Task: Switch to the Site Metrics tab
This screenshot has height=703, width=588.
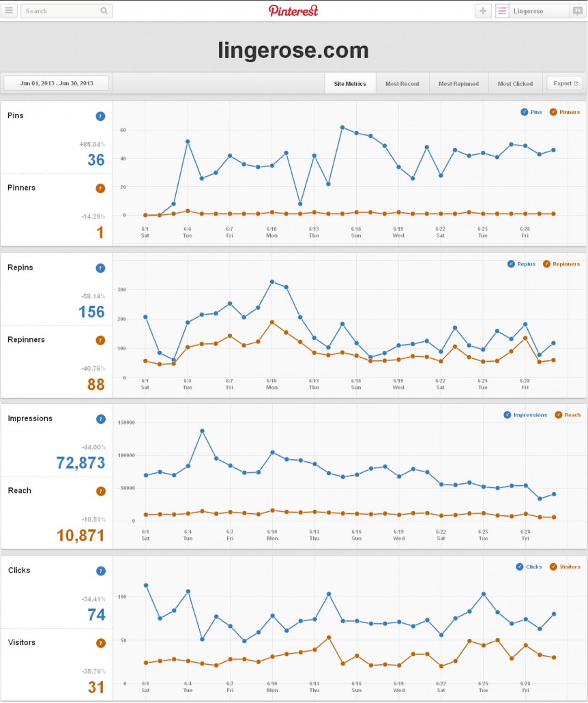Action: 350,84
